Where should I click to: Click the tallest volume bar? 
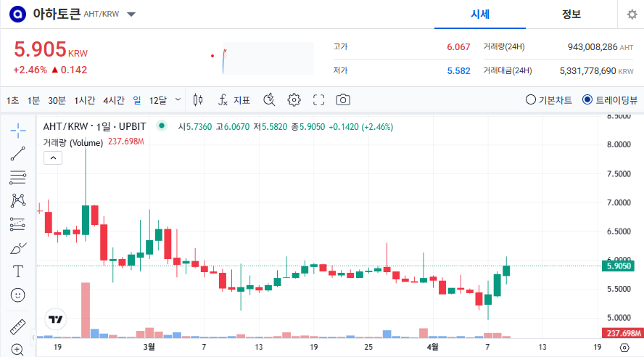(x=86, y=310)
